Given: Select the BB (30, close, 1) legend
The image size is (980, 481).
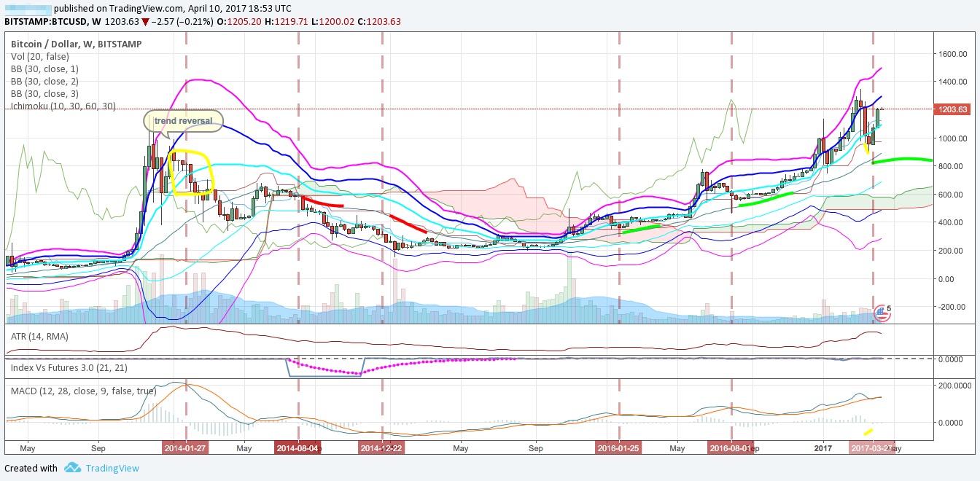Looking at the screenshot, I should [x=48, y=69].
